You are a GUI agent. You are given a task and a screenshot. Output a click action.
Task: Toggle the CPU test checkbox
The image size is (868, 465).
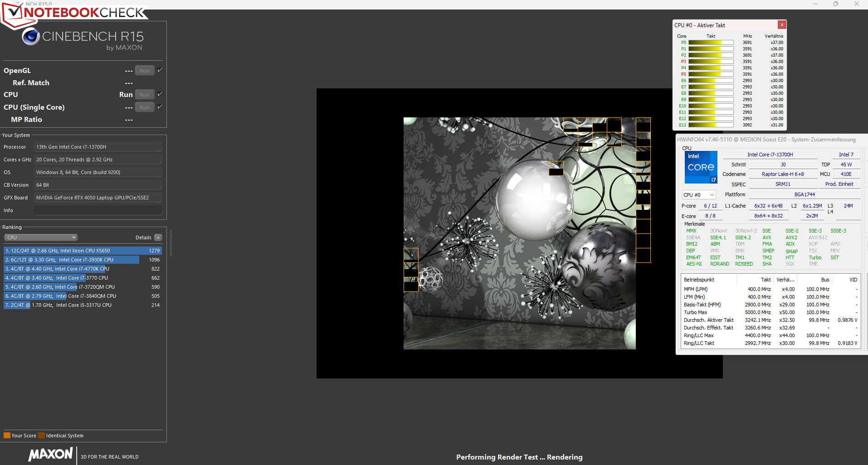click(x=160, y=94)
